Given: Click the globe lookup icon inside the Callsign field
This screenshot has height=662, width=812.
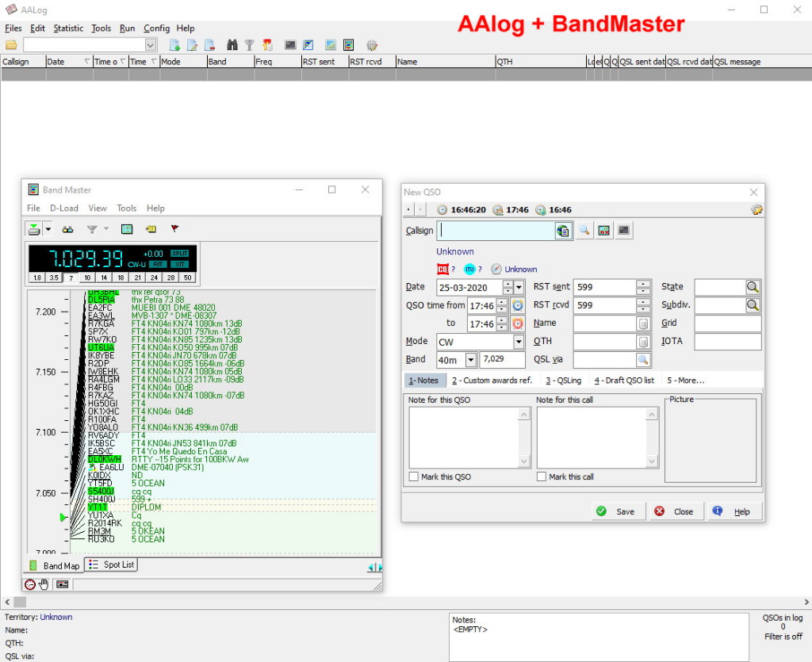Looking at the screenshot, I should (563, 231).
